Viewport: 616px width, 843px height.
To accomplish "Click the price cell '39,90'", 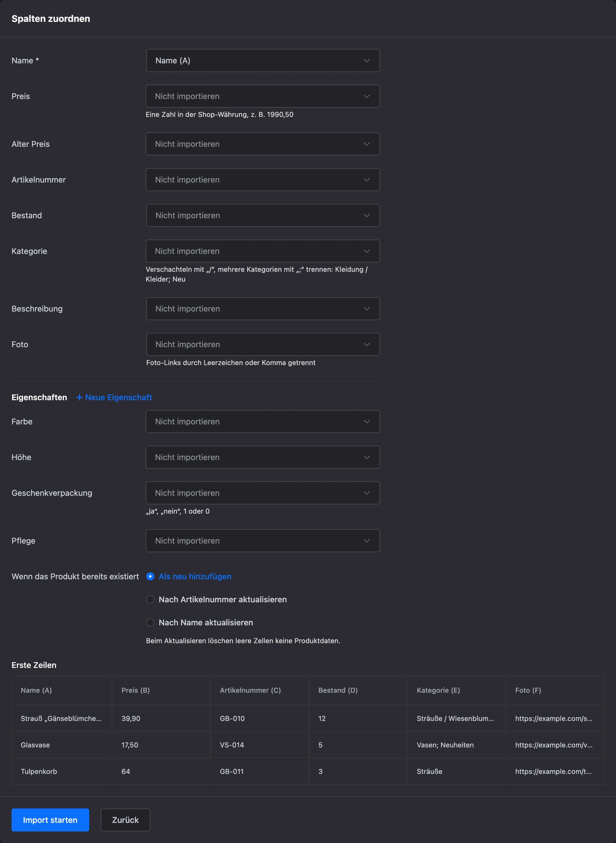I will pyautogui.click(x=161, y=718).
